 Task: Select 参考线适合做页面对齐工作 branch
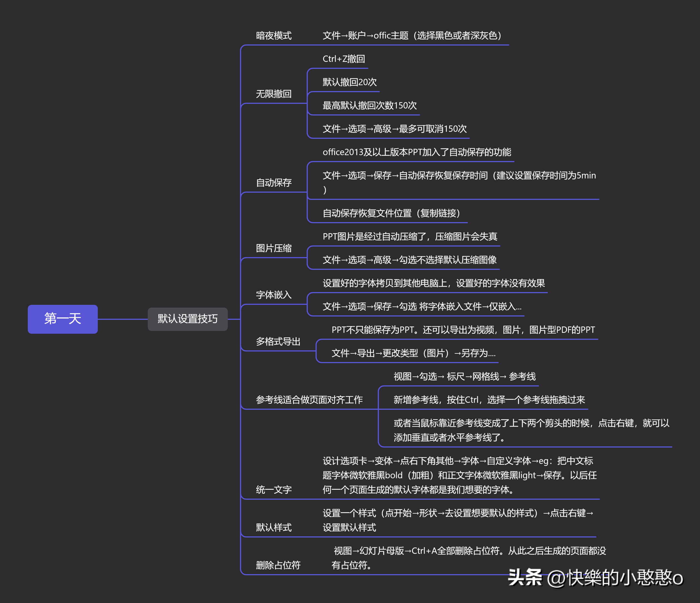click(x=309, y=400)
